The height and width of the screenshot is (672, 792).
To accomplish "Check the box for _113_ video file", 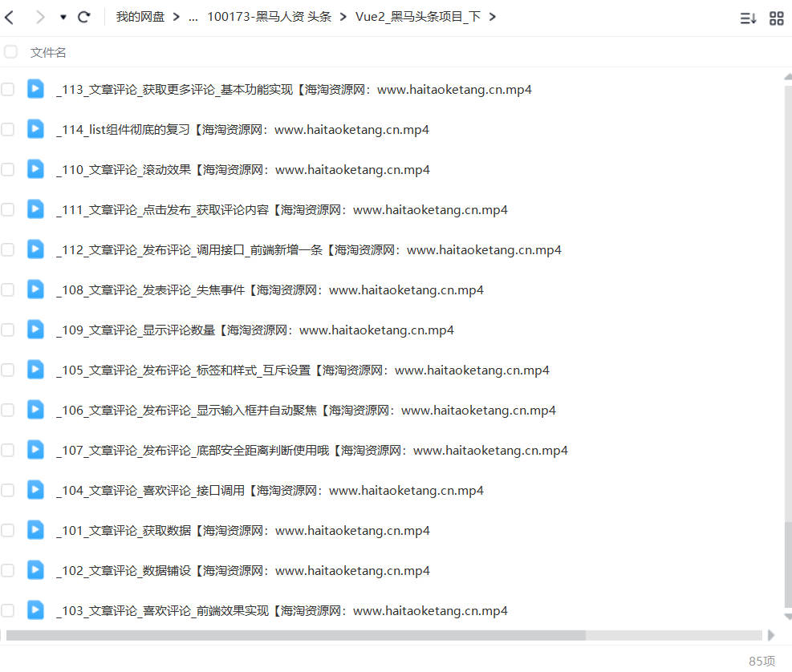I will point(7,89).
